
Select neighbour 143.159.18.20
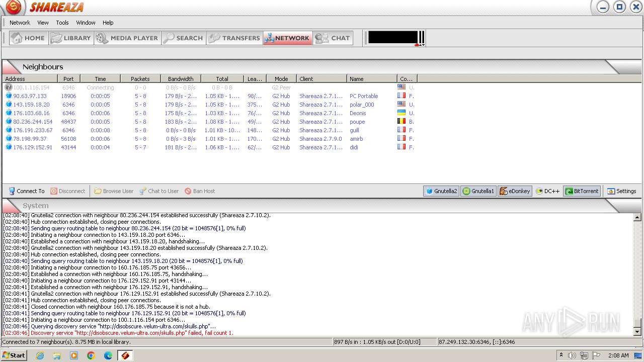[x=210, y=105]
